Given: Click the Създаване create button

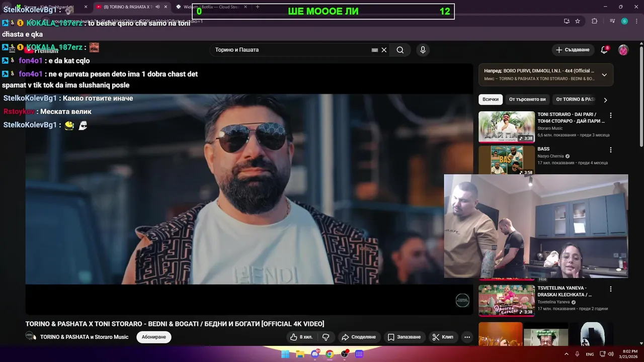Looking at the screenshot, I should click(573, 50).
